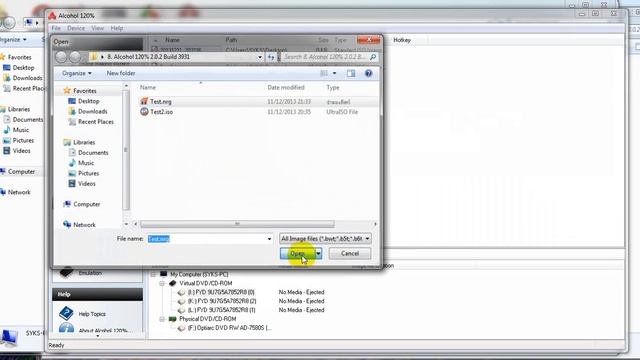Select Network in dialog navigation pane

pyautogui.click(x=84, y=225)
